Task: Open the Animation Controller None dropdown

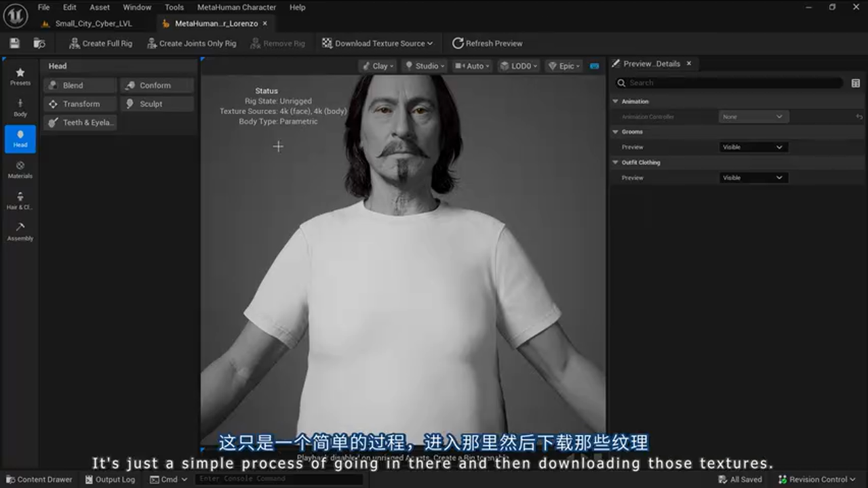Action: tap(753, 116)
